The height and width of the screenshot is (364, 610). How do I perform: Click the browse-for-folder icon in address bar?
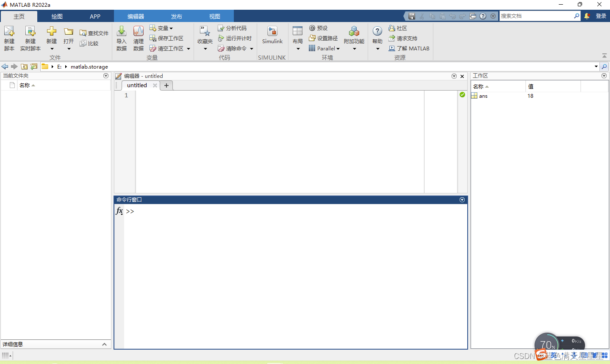click(34, 66)
